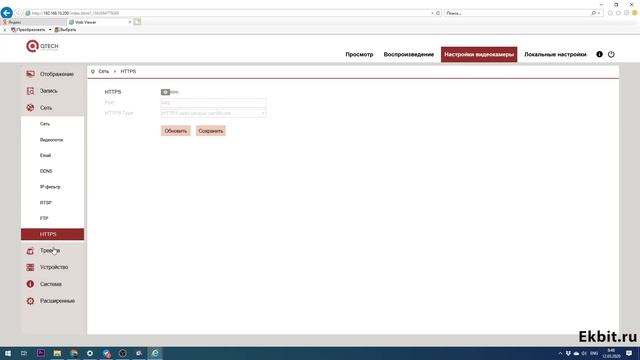Image resolution: width=640 pixels, height=360 pixels.
Task: Open search provider dropdown arrow
Action: point(599,13)
